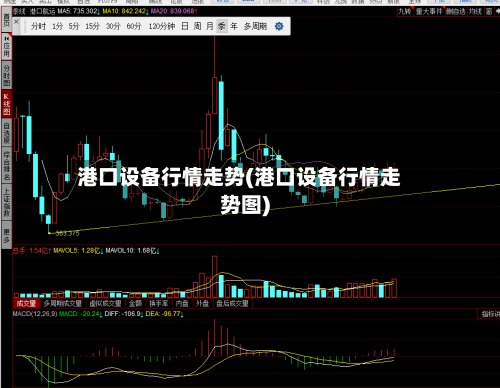The height and width of the screenshot is (388, 500).
Task: Click the 363.375 low price marker
Action: (x=68, y=234)
